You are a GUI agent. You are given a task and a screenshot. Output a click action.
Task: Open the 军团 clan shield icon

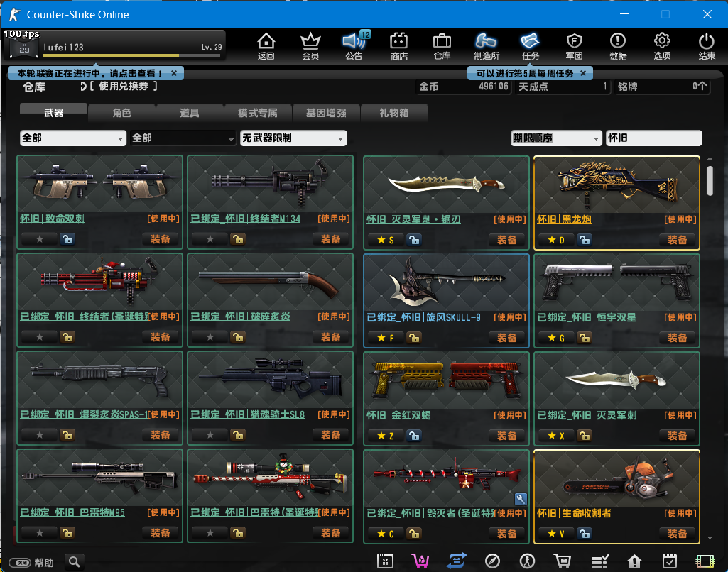click(x=575, y=46)
